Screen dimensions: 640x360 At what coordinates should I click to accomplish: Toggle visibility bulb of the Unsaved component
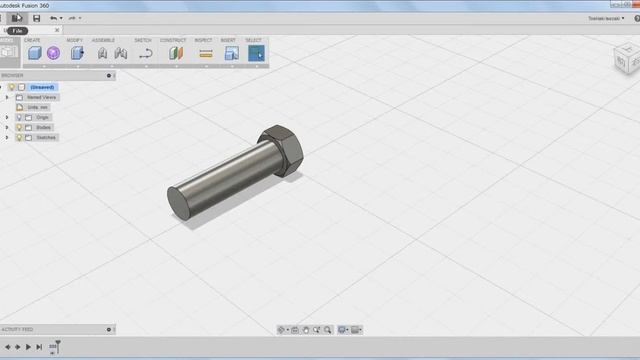[12, 87]
